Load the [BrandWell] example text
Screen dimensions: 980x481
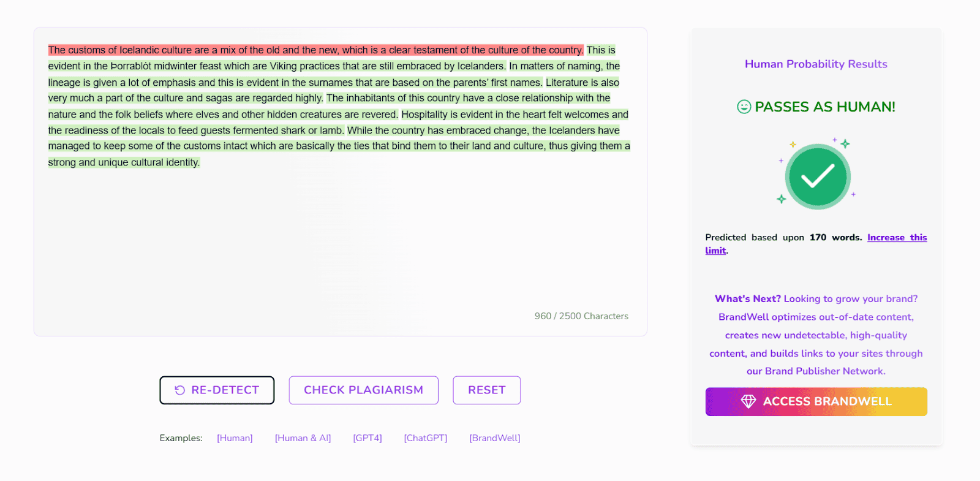(495, 438)
